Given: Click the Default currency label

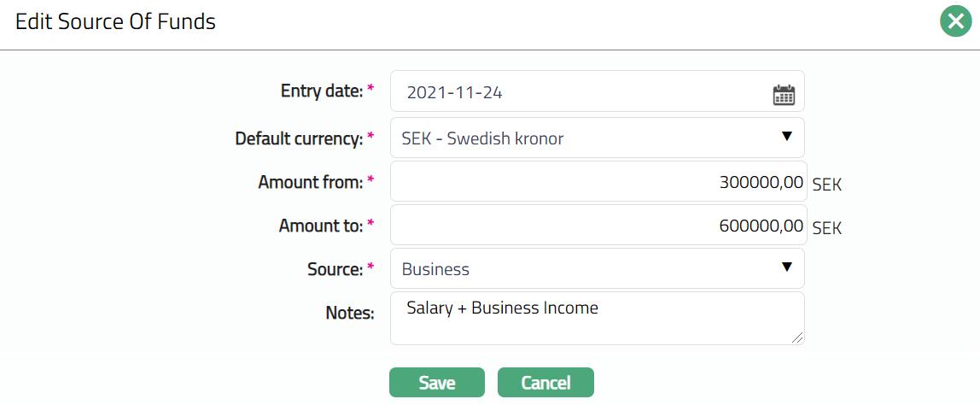Looking at the screenshot, I should [x=300, y=138].
